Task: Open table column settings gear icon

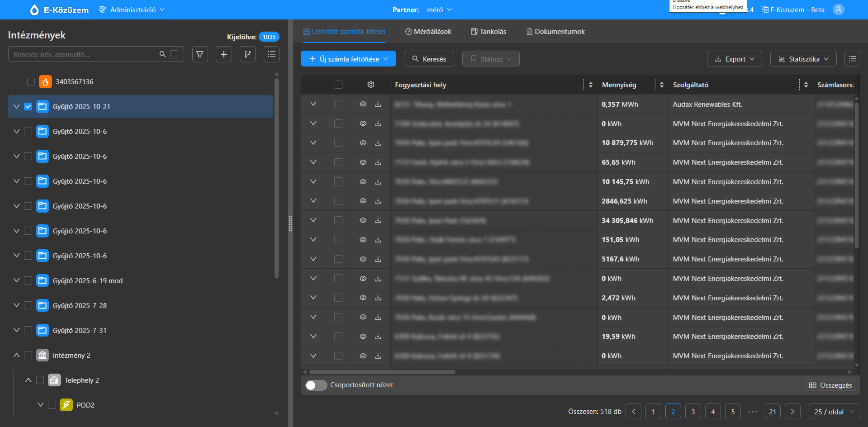Action: coord(370,85)
